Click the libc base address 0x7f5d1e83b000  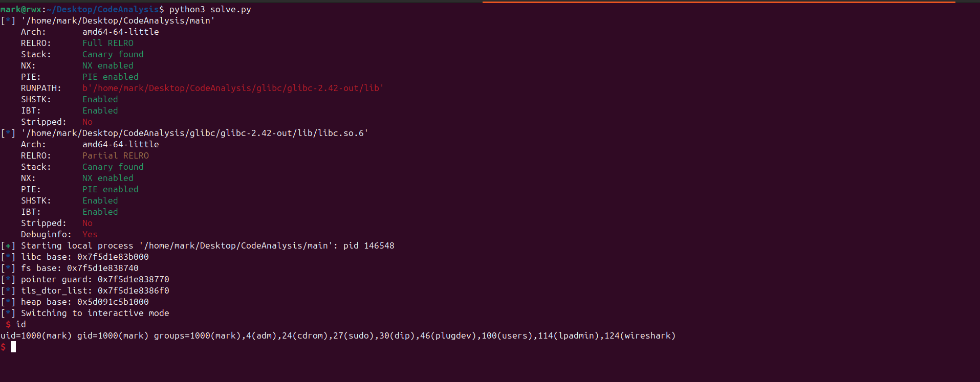pos(113,257)
